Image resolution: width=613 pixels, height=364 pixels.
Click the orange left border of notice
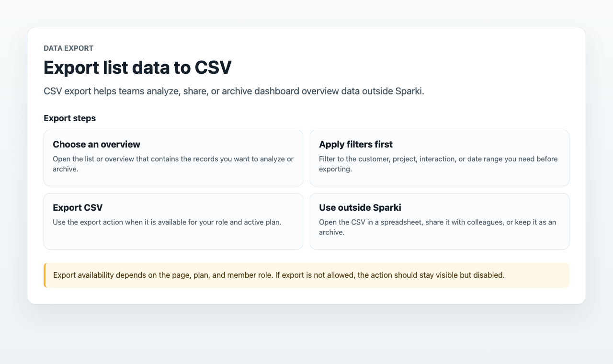coord(45,275)
